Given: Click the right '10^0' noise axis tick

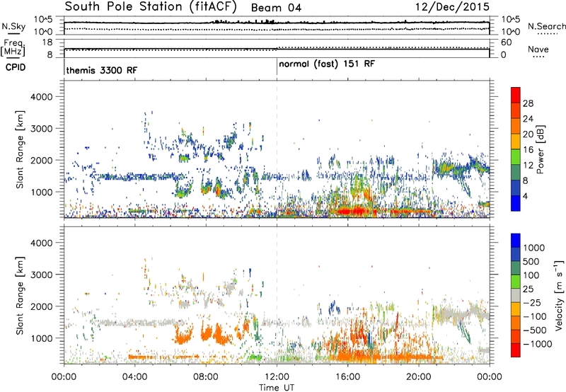Looking at the screenshot, I should pyautogui.click(x=510, y=32).
